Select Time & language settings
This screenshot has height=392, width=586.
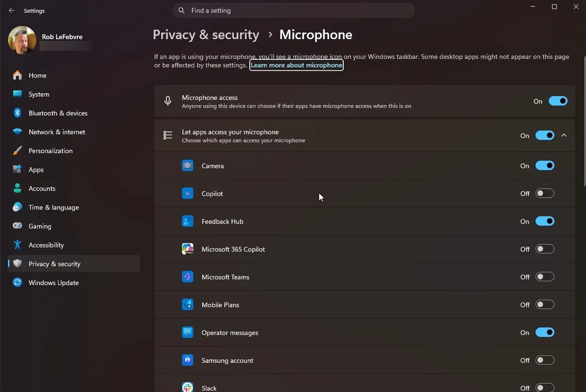pos(74,207)
